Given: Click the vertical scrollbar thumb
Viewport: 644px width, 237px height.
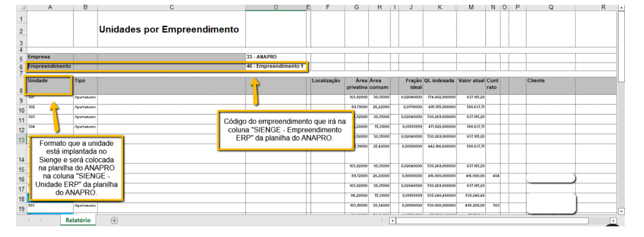Looking at the screenshot, I should (x=621, y=47).
